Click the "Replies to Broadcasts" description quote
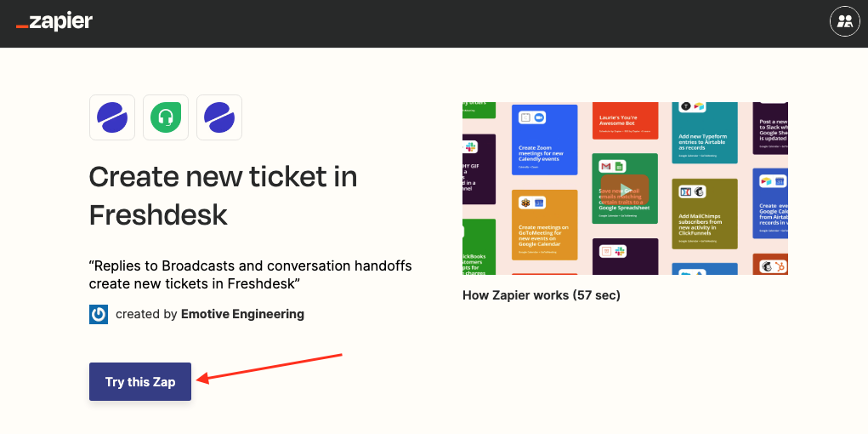868x434 pixels. pyautogui.click(x=250, y=275)
